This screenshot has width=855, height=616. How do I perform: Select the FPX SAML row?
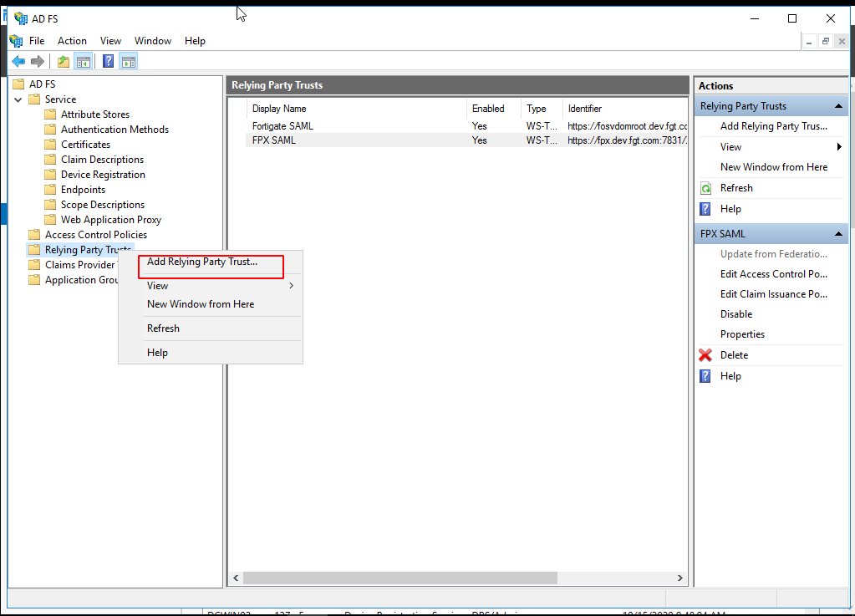click(466, 140)
